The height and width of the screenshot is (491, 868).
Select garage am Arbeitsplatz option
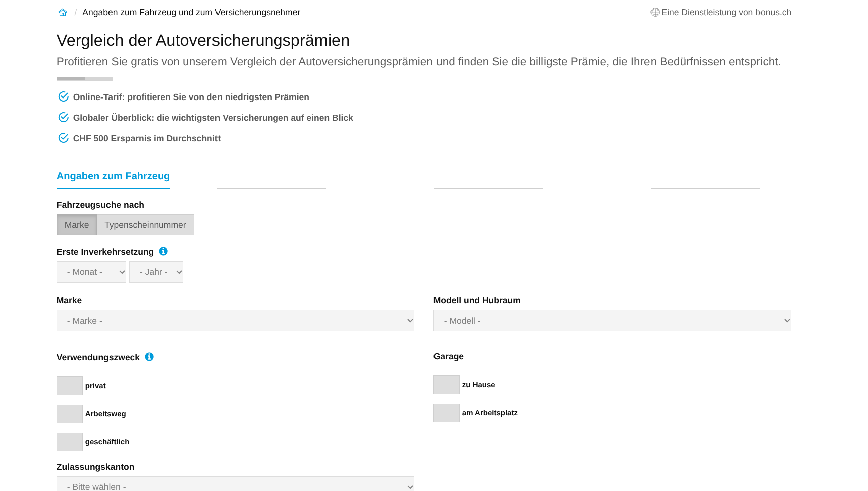click(447, 413)
